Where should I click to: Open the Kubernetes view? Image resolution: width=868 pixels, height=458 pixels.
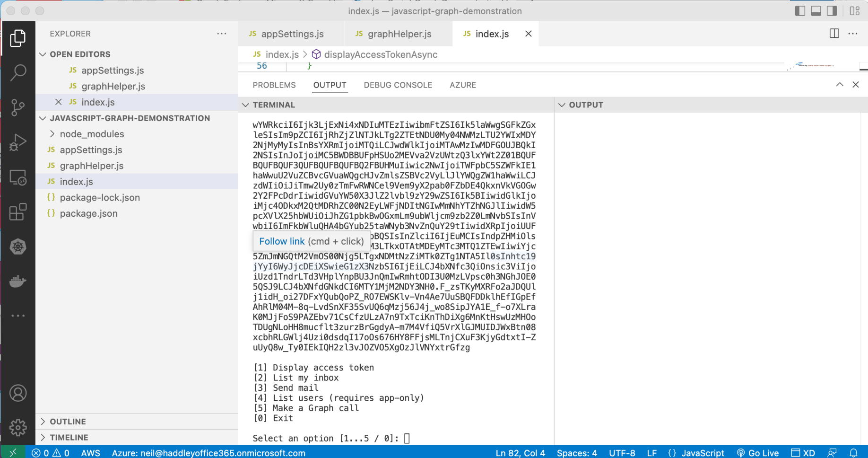pos(18,247)
